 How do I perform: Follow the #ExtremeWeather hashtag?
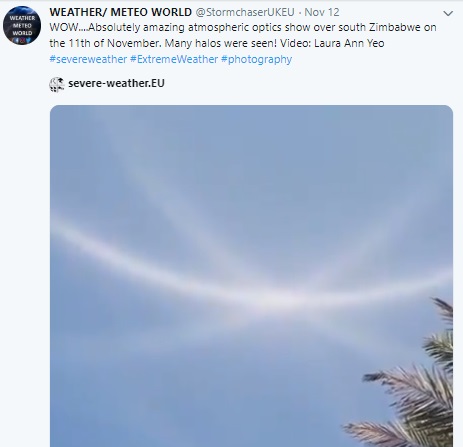pos(174,59)
